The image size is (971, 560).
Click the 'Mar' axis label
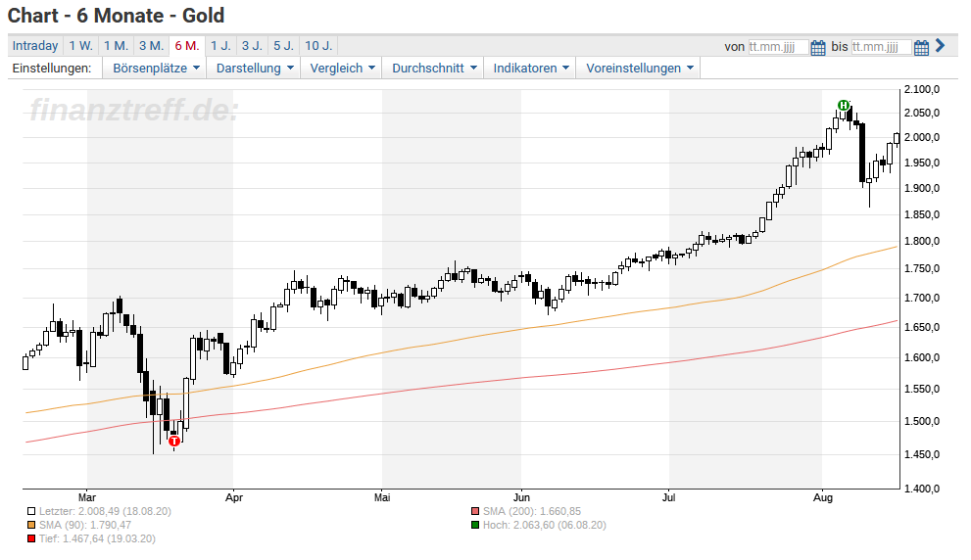tap(87, 498)
